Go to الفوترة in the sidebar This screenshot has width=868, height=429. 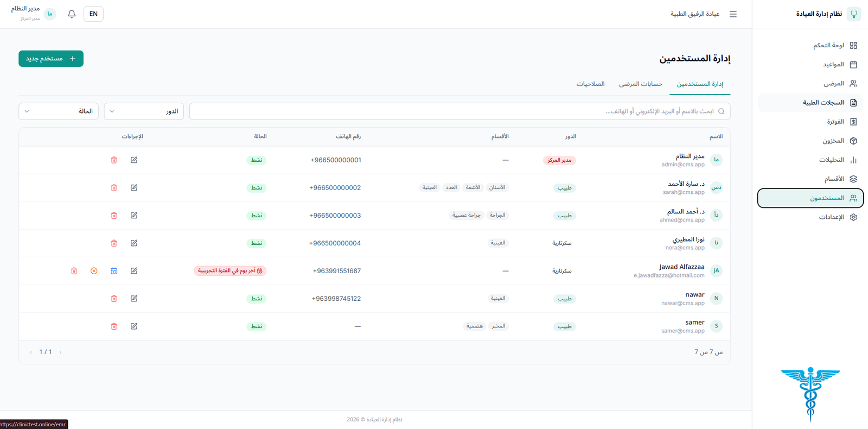coord(835,122)
